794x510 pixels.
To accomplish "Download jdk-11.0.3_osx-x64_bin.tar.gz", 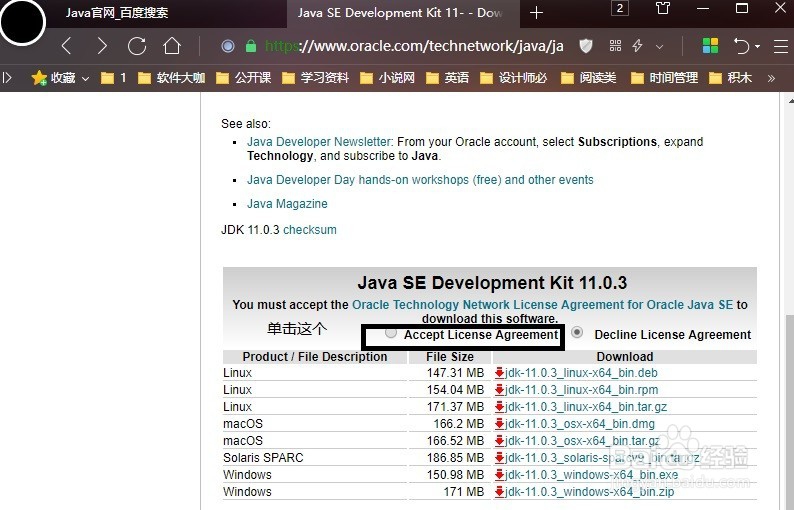I will point(582,441).
